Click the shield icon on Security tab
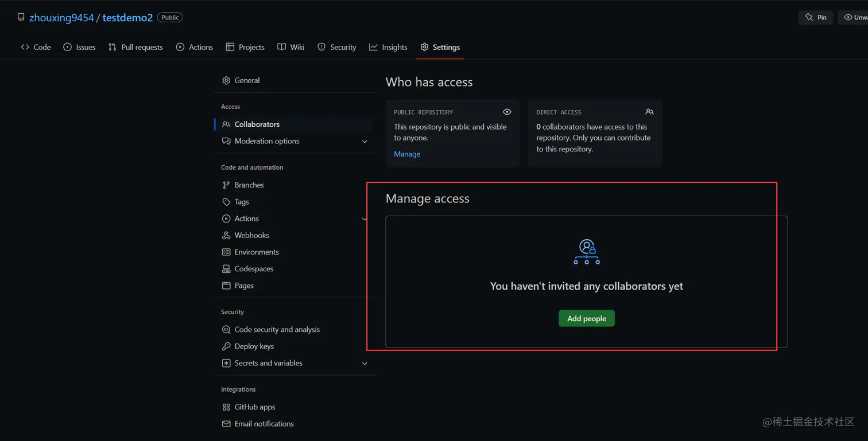 pyautogui.click(x=321, y=47)
